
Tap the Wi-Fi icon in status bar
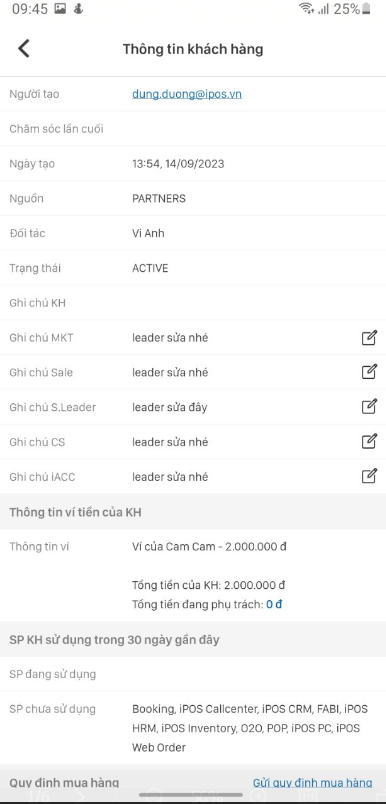coord(307,9)
